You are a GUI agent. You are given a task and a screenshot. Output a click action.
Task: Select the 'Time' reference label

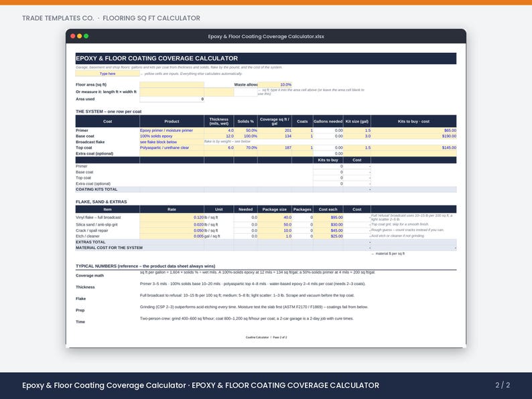point(80,322)
